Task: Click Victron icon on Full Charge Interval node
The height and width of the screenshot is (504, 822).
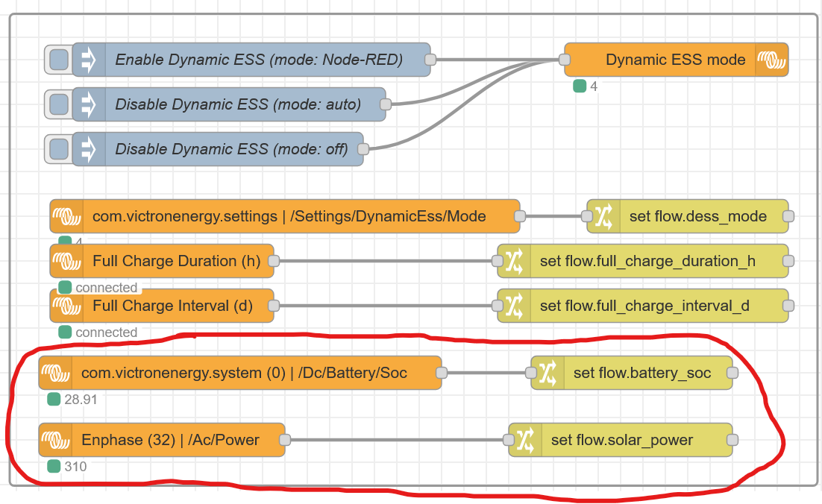Action: [66, 306]
